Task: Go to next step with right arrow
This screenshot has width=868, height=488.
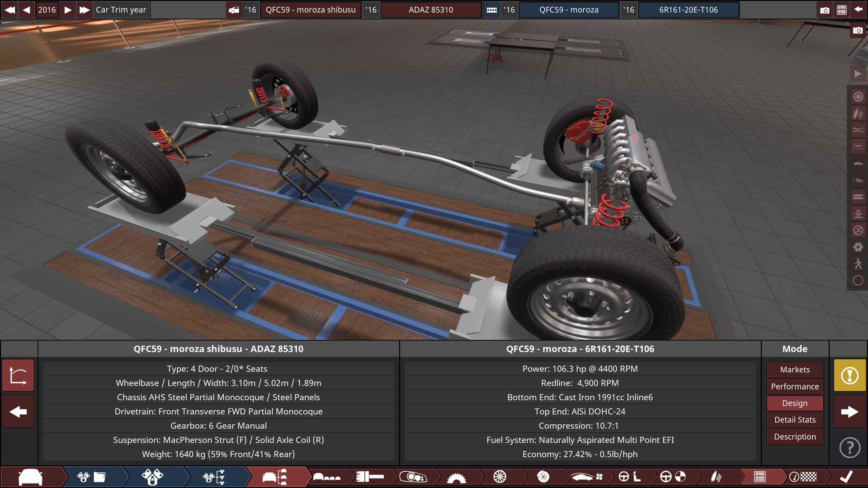Action: 849,411
